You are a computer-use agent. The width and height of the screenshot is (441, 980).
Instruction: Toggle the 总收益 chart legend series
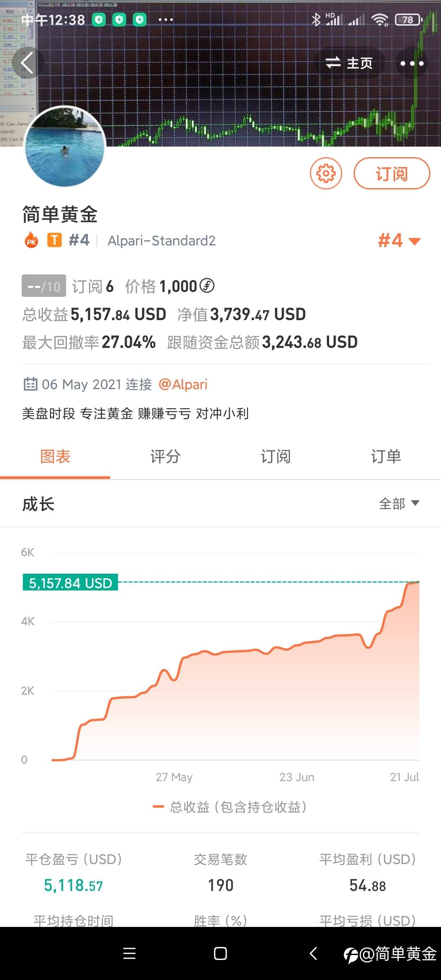coord(229,807)
